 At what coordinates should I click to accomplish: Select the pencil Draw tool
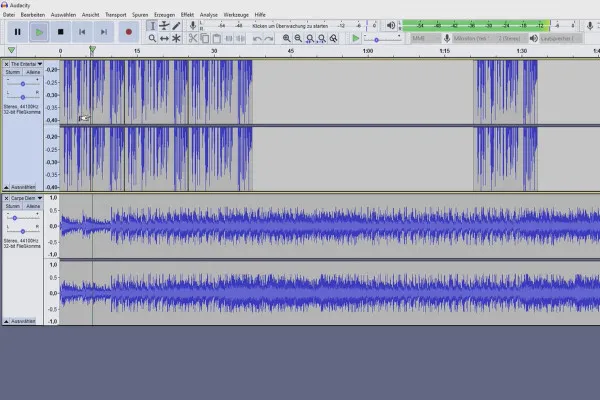[176, 26]
